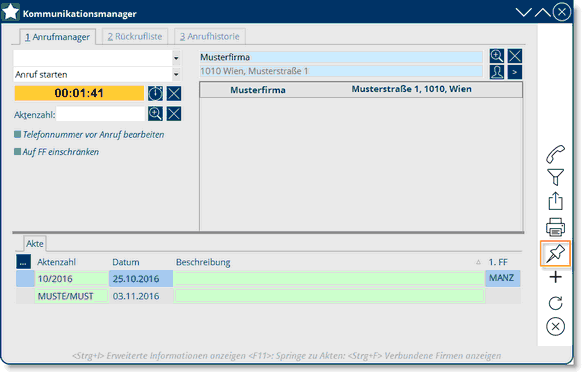This screenshot has height=374, width=583.
Task: Click the printer icon
Action: pos(555,227)
